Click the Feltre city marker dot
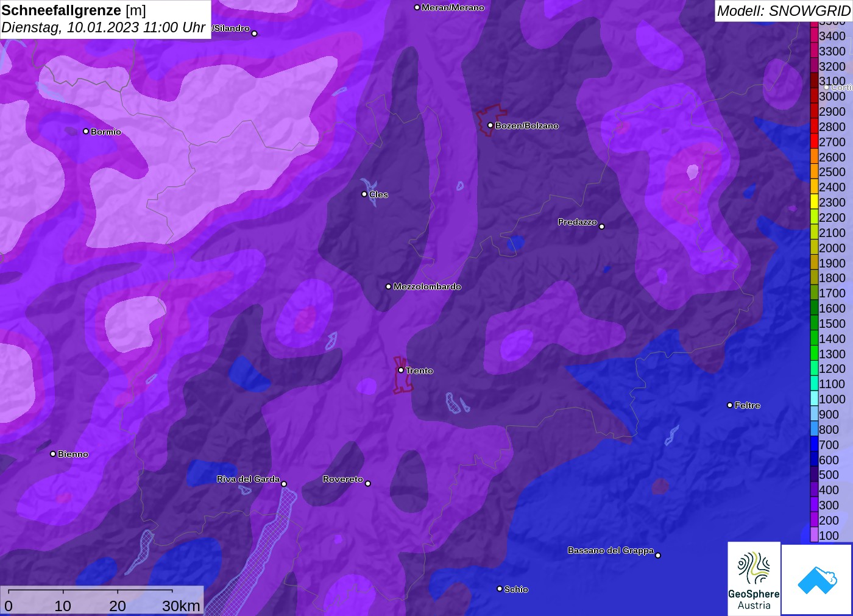This screenshot has width=853, height=616. click(730, 405)
